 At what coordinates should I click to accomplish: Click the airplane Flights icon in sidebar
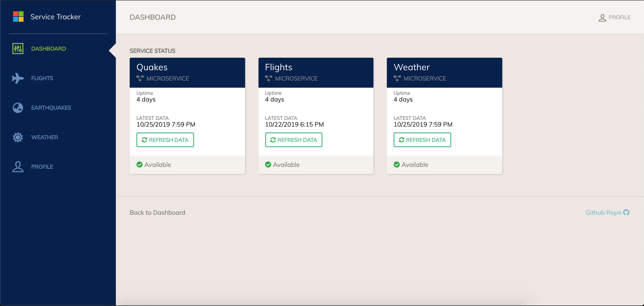click(18, 78)
